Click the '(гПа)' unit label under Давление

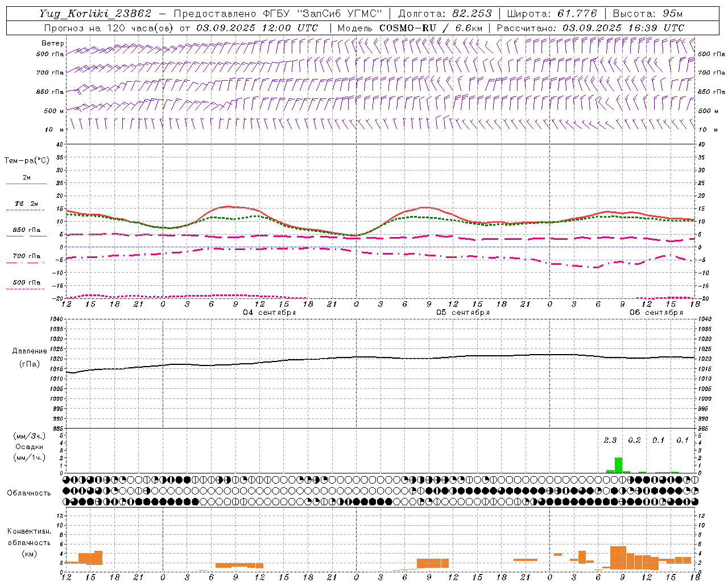pos(30,364)
